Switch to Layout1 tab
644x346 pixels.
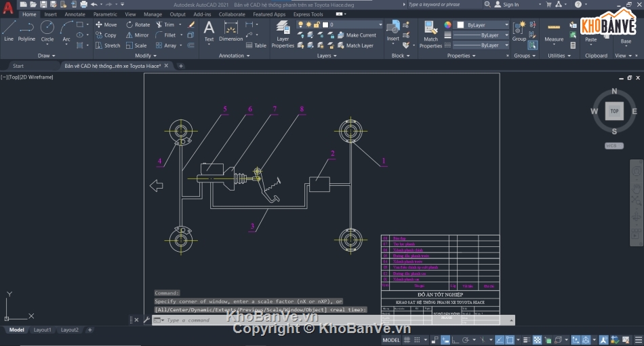(42, 330)
